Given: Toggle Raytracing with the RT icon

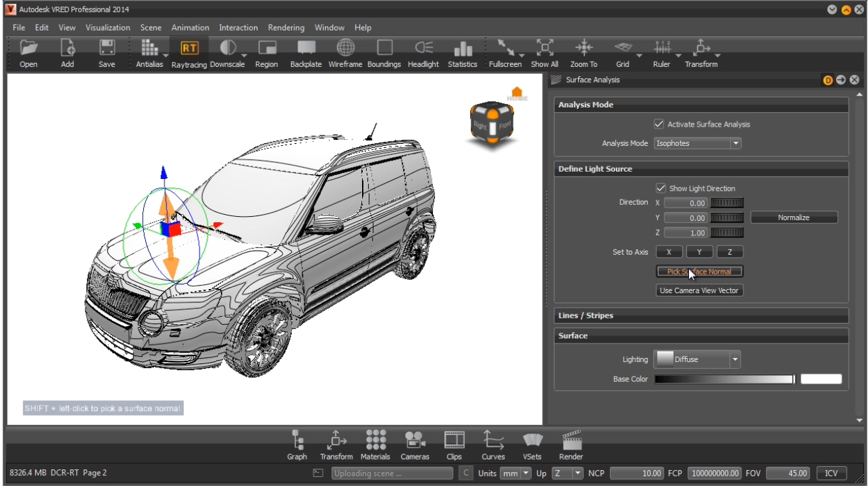Looking at the screenshot, I should pyautogui.click(x=189, y=48).
